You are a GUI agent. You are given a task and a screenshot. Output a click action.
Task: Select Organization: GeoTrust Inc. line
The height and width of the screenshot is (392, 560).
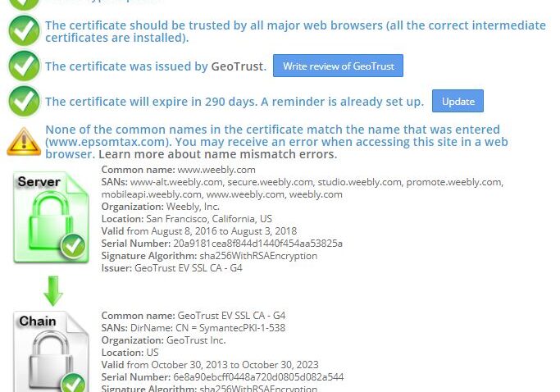coord(163,340)
